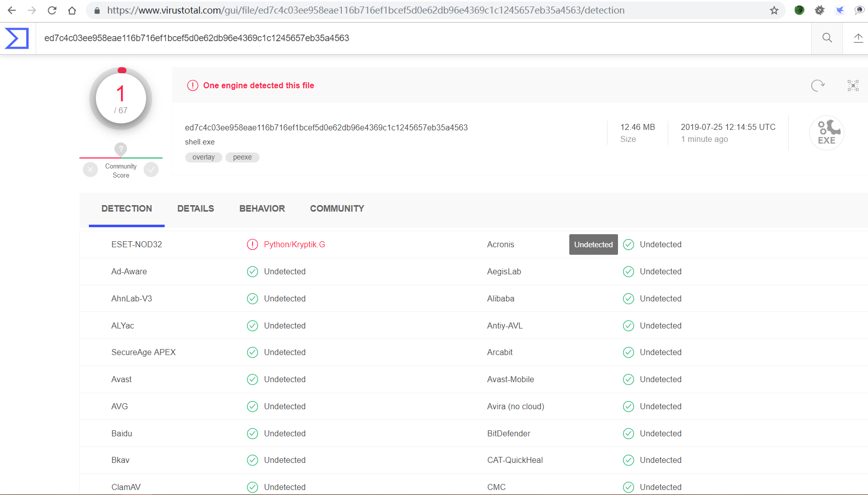This screenshot has width=868, height=495.
Task: Click the overlay tag
Action: point(203,157)
